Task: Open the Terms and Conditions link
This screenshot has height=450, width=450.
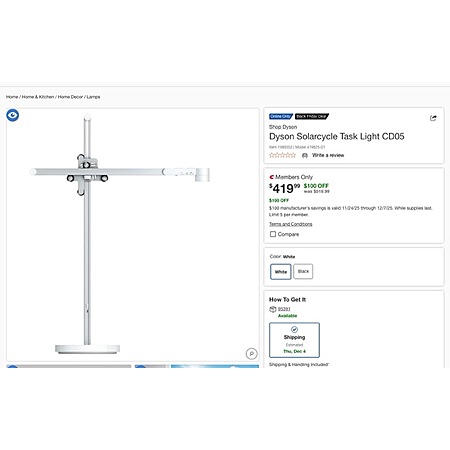Action: pos(291,224)
